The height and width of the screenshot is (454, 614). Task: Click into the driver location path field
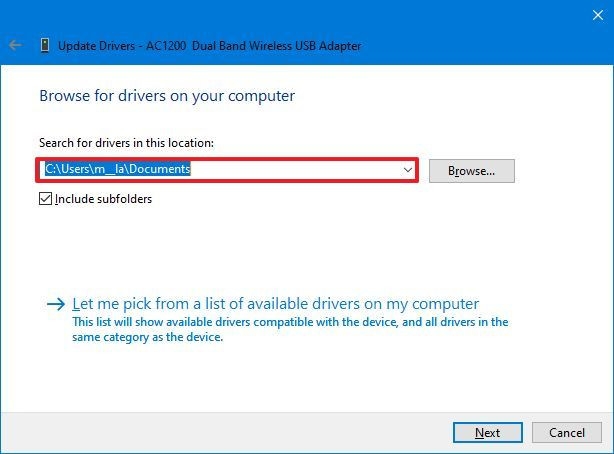(300, 170)
